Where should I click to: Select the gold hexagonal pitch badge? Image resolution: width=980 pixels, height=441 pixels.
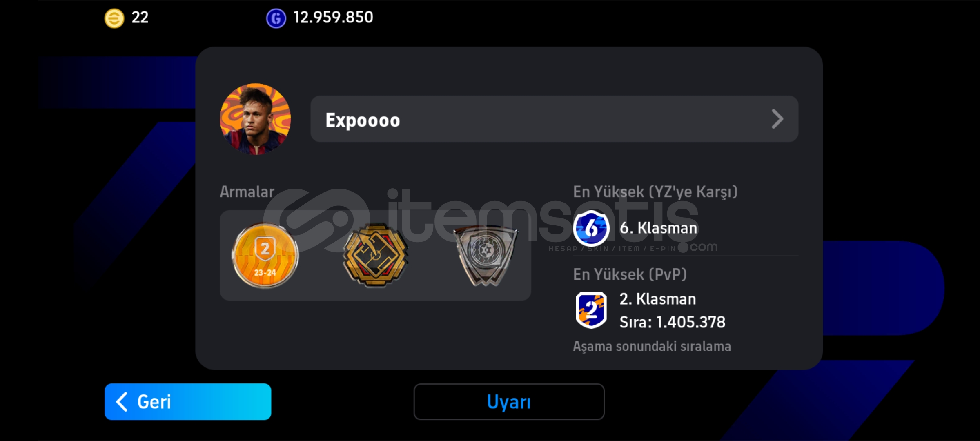(375, 256)
